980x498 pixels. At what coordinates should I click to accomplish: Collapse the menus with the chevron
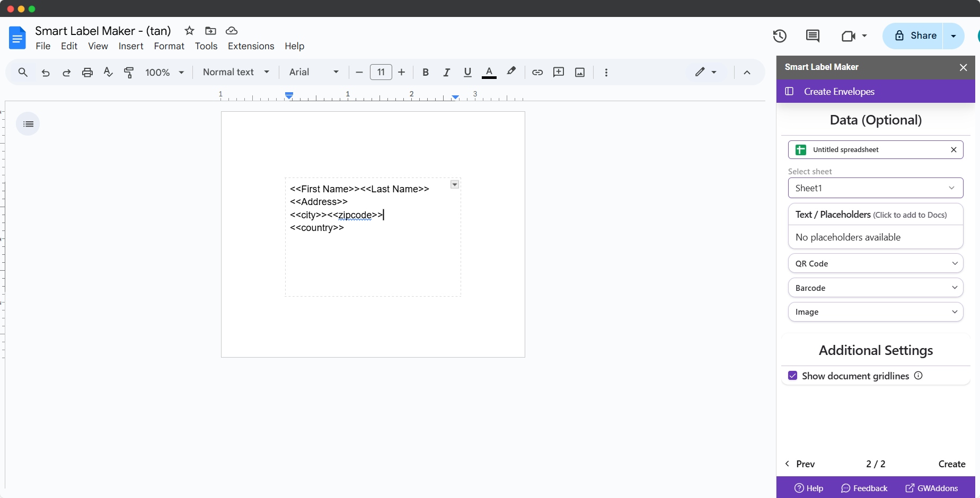[747, 72]
